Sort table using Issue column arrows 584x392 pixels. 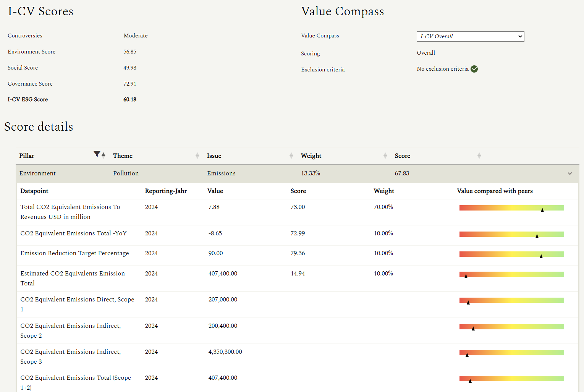pos(291,156)
